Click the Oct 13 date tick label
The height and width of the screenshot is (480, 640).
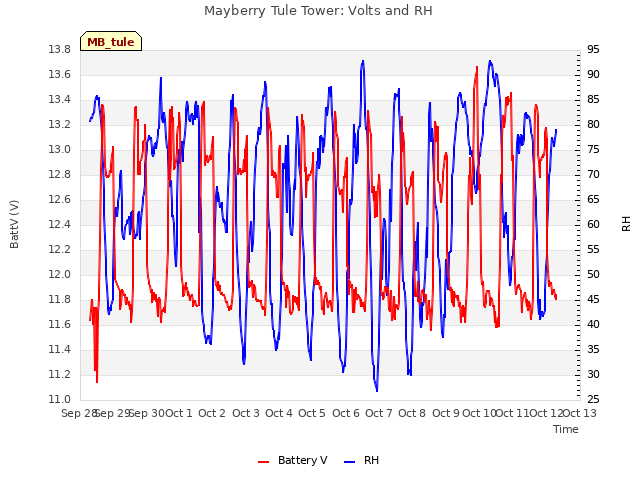coord(580,413)
